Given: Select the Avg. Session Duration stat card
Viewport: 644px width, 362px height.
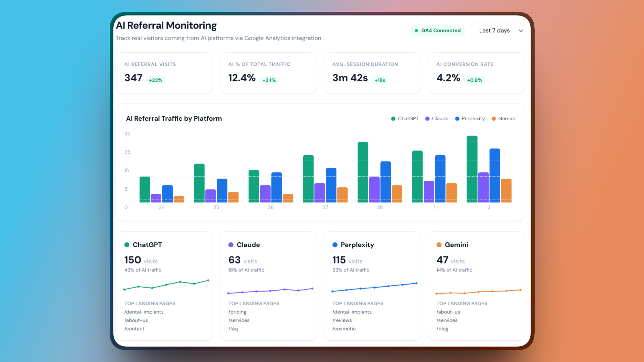Looking at the screenshot, I should pos(372,73).
